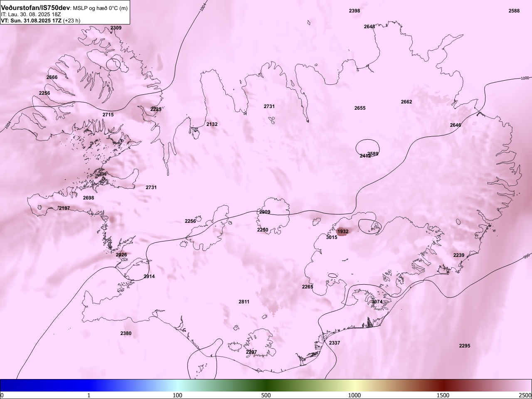Click the height value 2666

pos(52,77)
